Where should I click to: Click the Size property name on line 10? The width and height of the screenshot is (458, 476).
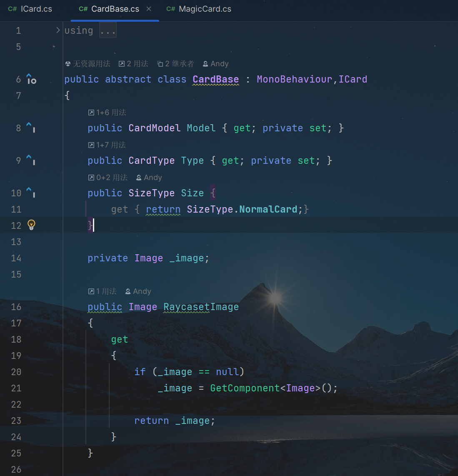193,193
